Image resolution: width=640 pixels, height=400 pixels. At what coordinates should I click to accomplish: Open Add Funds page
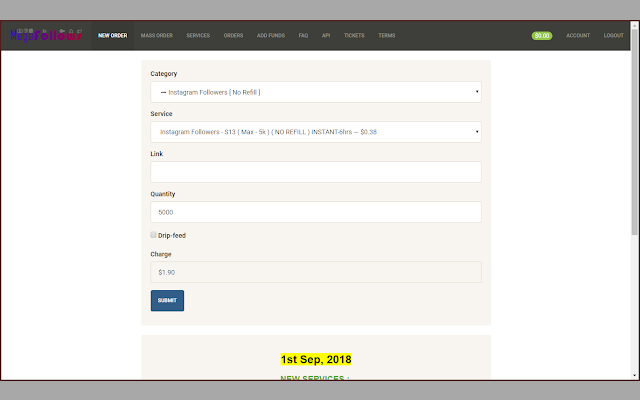(x=271, y=36)
